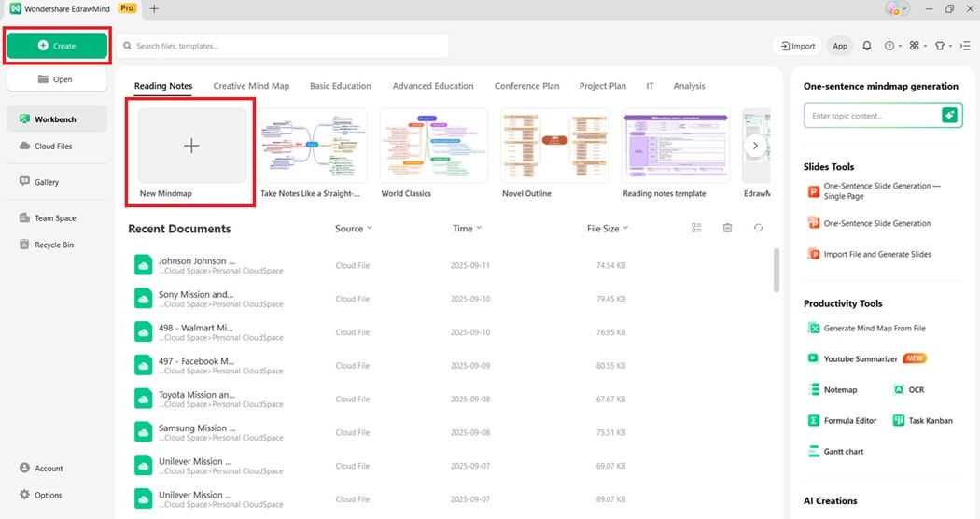Open the Source column filter dropdown
The height and width of the screenshot is (519, 980).
click(353, 229)
